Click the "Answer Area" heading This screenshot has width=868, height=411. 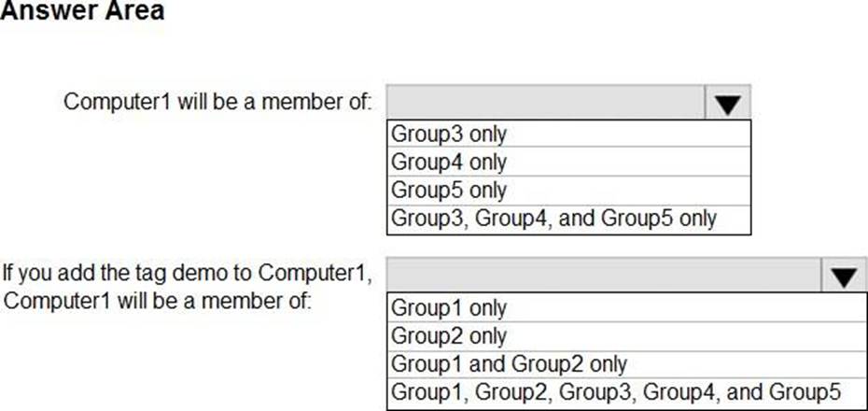click(82, 11)
